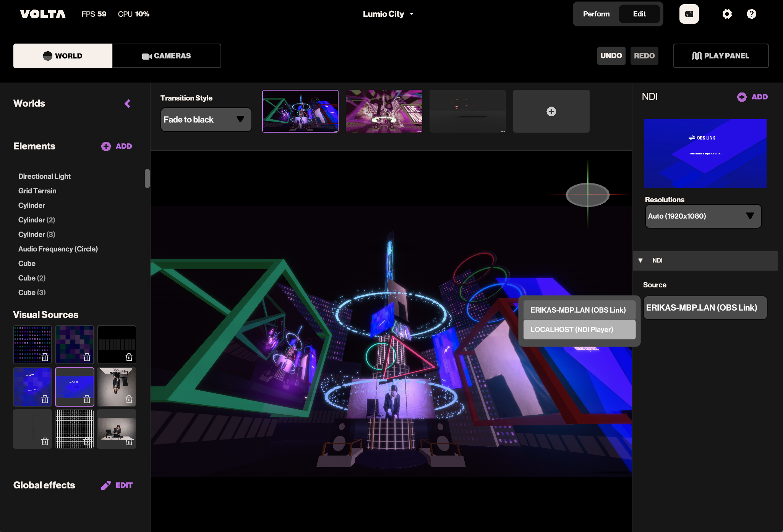Screen dimensions: 783x532
Task: Collapse the Worlds panel with chevron
Action: (x=128, y=104)
